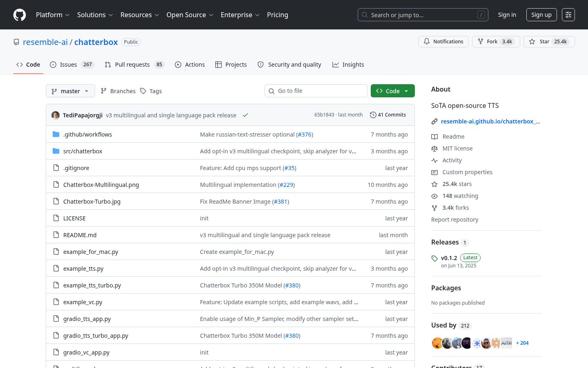Viewport: 588px width, 368px height.
Task: Expand the Platform menu
Action: click(53, 15)
